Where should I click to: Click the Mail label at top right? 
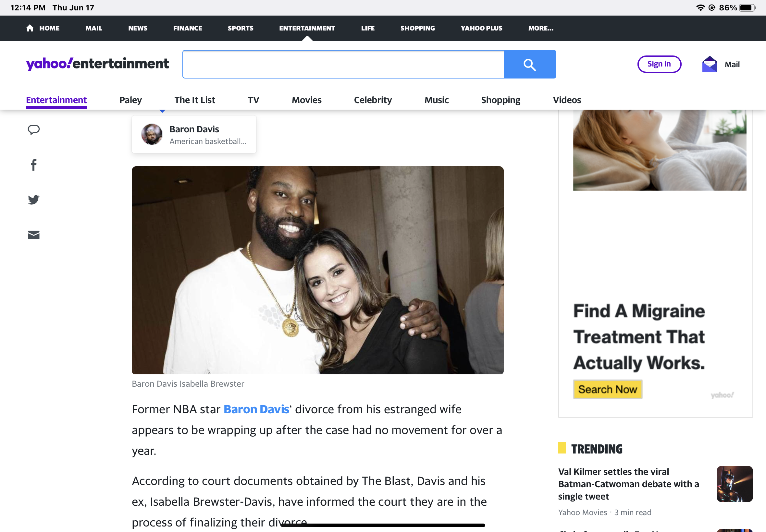click(x=732, y=64)
